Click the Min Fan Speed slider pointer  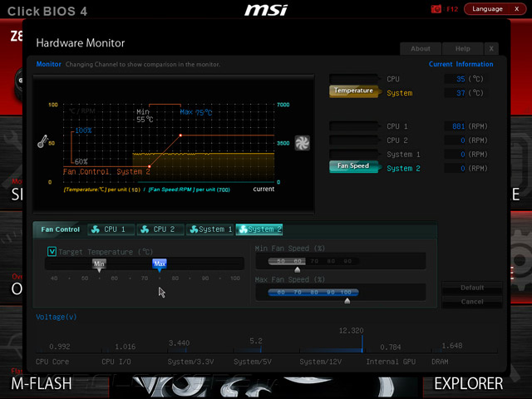298,269
